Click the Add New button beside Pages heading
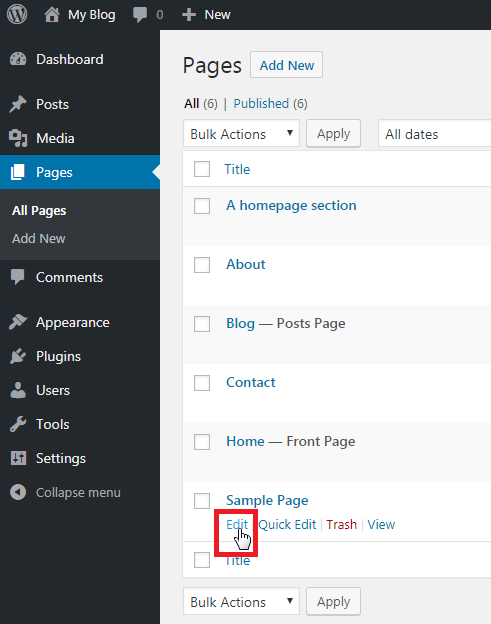 pos(286,65)
